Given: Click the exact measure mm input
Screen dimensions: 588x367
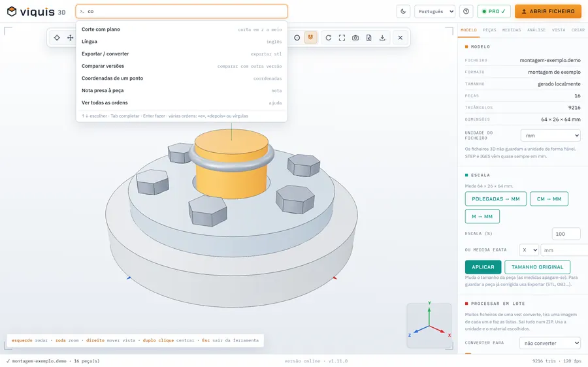Looking at the screenshot, I should [x=564, y=250].
